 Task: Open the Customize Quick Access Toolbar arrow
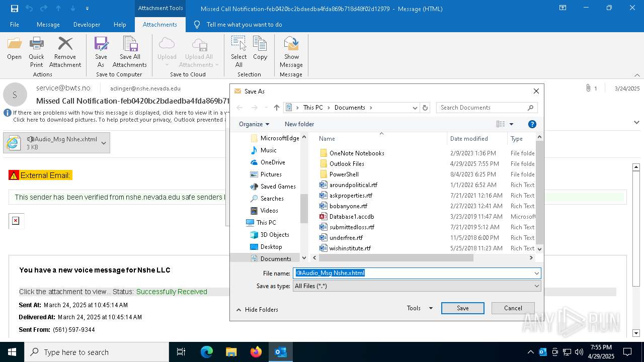(x=88, y=9)
